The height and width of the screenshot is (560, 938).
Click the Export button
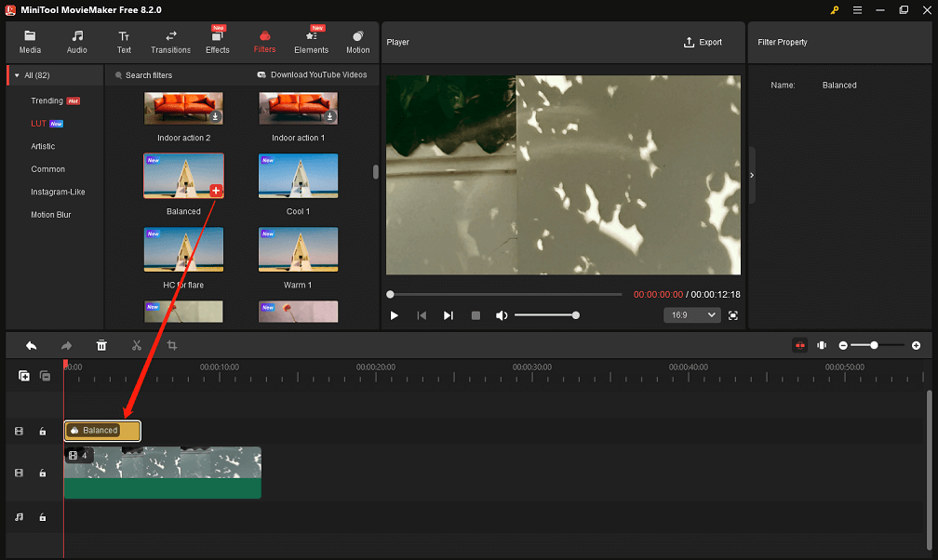click(703, 43)
